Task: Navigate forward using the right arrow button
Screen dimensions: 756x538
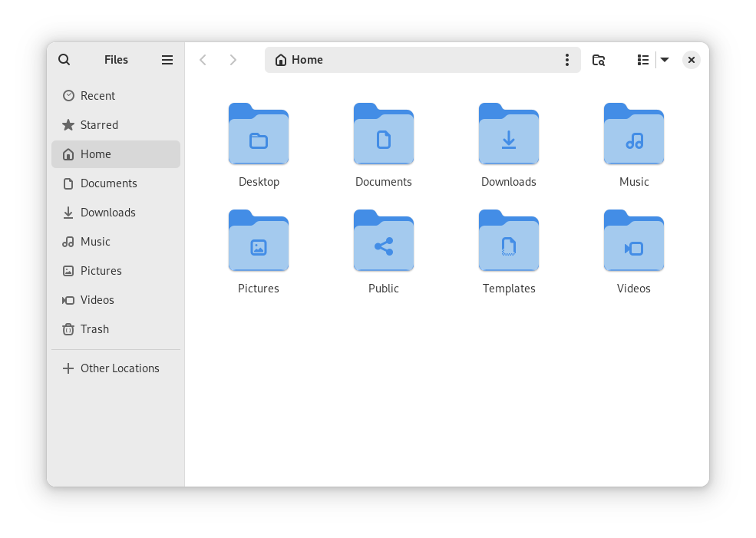Action: click(x=233, y=59)
